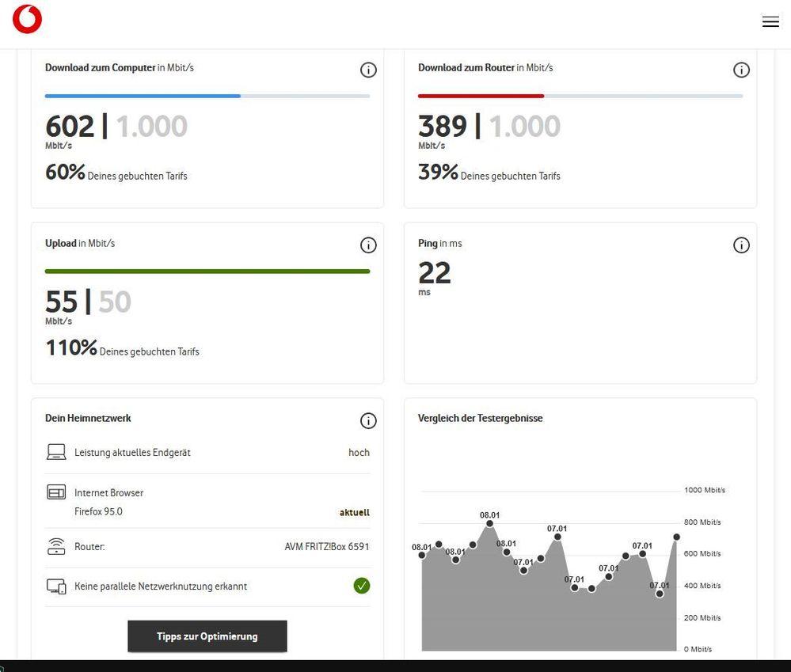Open the hamburger menu

[x=770, y=22]
